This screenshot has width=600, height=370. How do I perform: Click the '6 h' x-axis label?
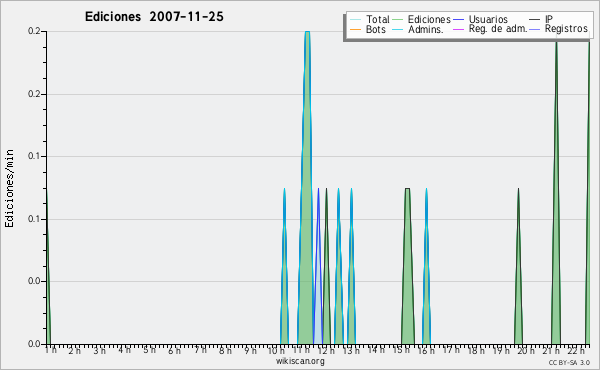pos(174,350)
